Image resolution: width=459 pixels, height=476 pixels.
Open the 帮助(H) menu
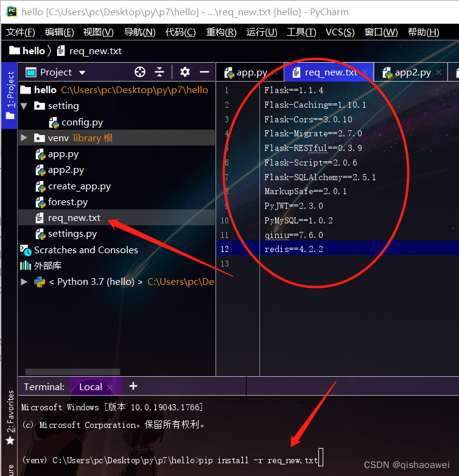click(424, 32)
